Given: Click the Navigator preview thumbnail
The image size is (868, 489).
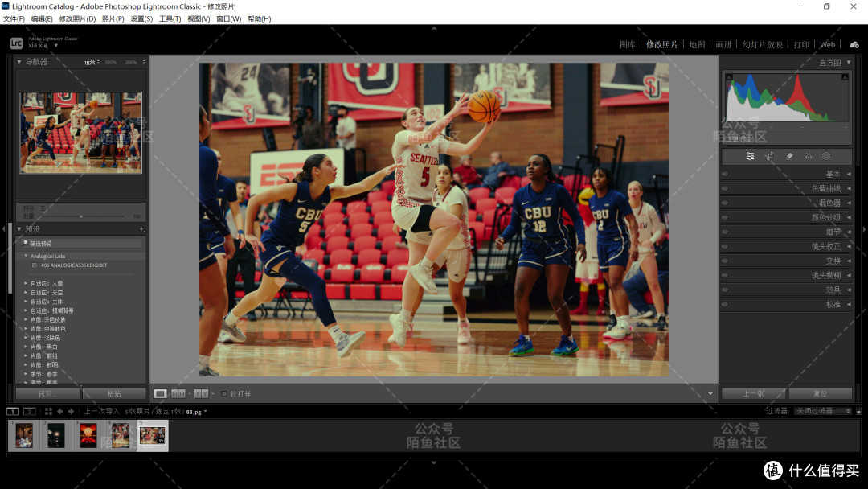Looking at the screenshot, I should point(81,133).
